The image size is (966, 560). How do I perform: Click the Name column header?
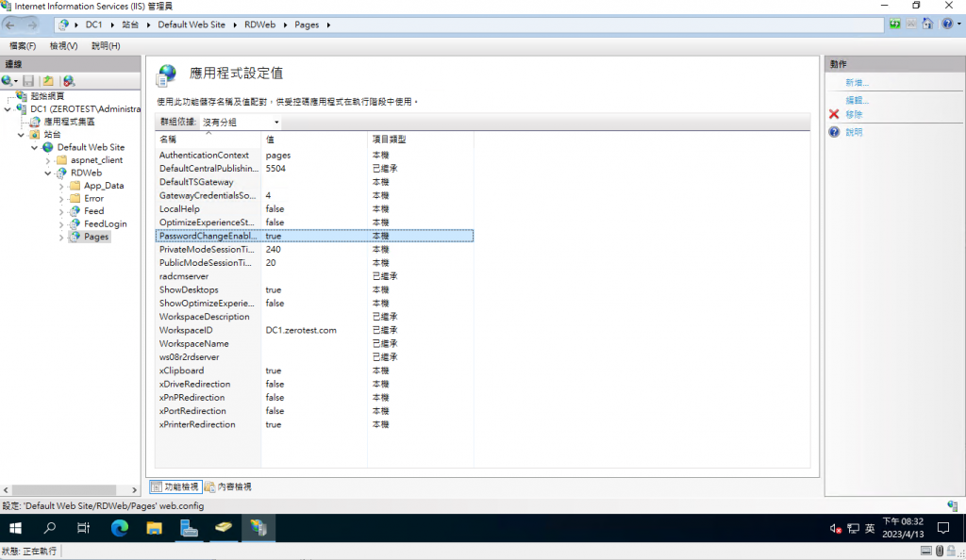click(x=208, y=140)
